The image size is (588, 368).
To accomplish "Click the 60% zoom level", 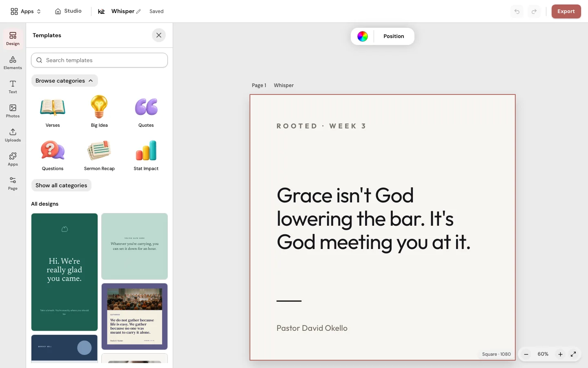I will pyautogui.click(x=543, y=354).
